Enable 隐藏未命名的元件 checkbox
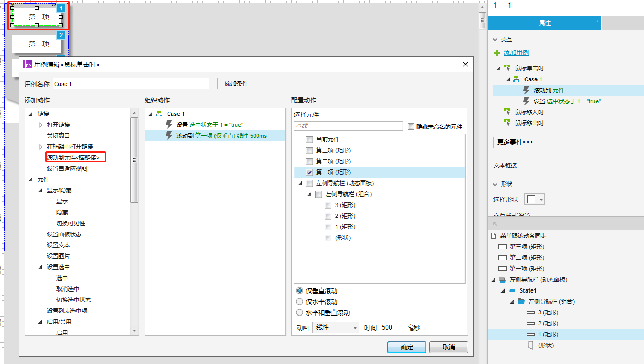This screenshot has width=644, height=364. click(x=411, y=126)
